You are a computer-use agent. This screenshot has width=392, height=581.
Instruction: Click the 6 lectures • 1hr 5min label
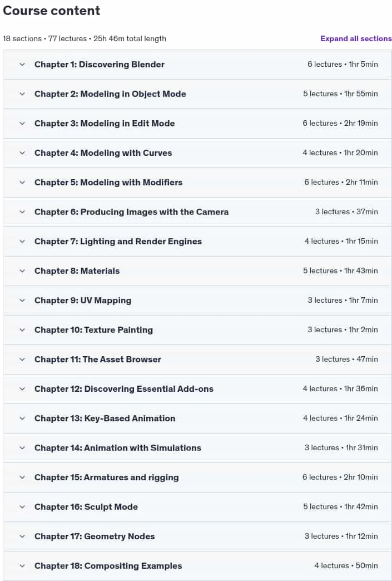(343, 64)
